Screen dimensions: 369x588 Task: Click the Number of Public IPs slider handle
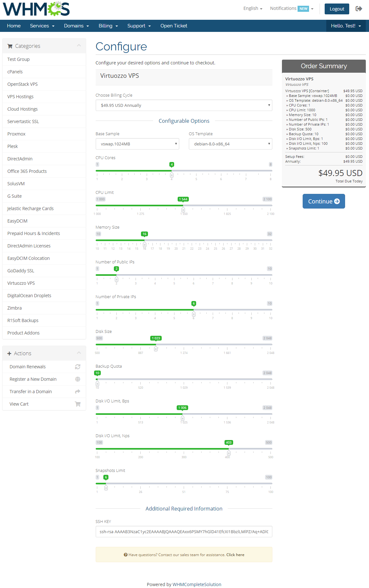point(116,279)
